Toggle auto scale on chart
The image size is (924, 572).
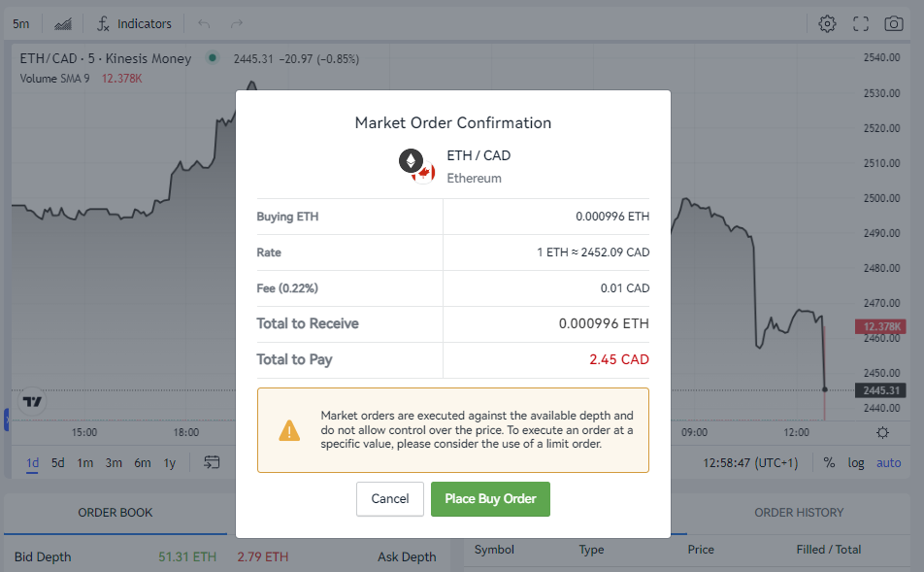point(889,463)
